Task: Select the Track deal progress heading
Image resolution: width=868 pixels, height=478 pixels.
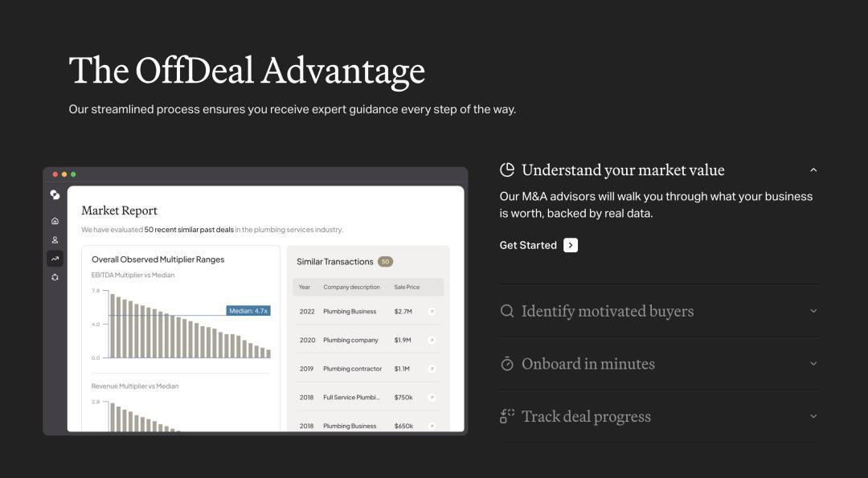Action: tap(586, 417)
